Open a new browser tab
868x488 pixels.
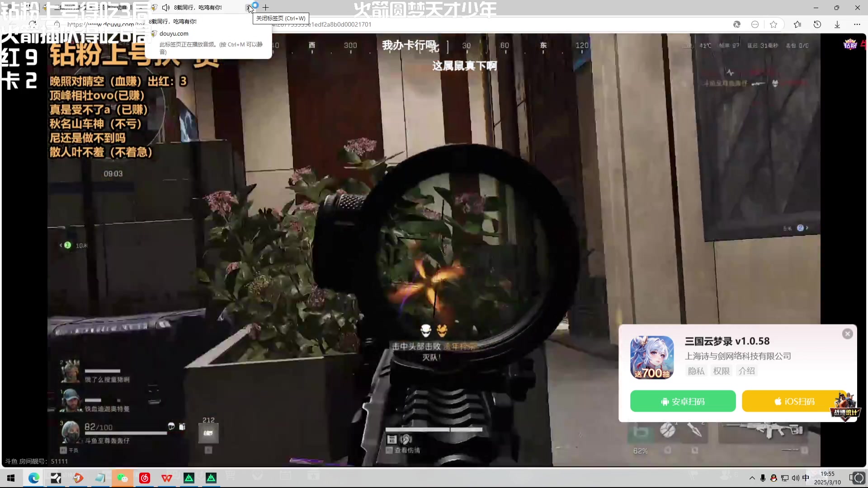pos(266,8)
